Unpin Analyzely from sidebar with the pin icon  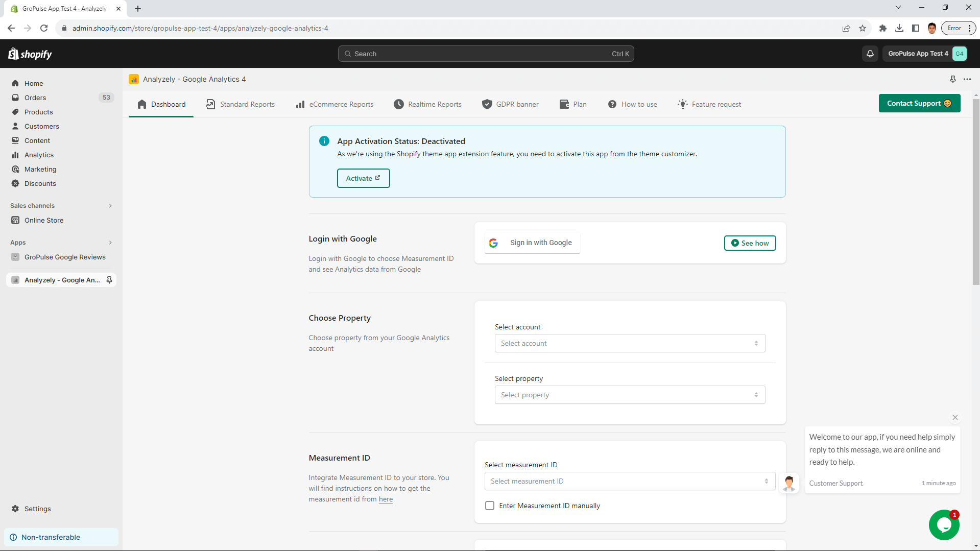[x=109, y=280]
